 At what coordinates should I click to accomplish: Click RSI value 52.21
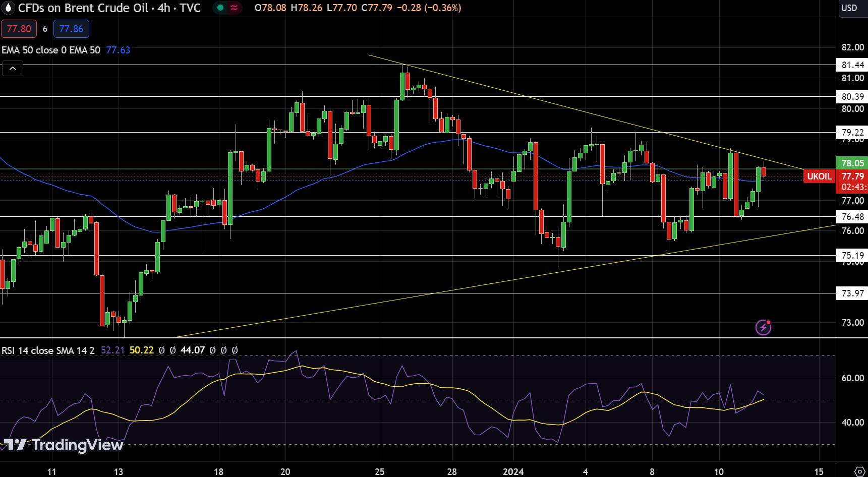point(112,350)
